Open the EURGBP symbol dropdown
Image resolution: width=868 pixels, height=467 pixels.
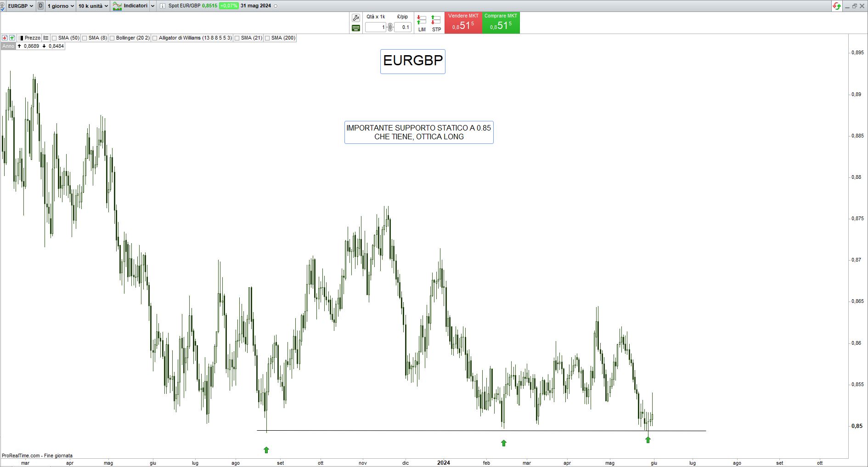pyautogui.click(x=20, y=6)
